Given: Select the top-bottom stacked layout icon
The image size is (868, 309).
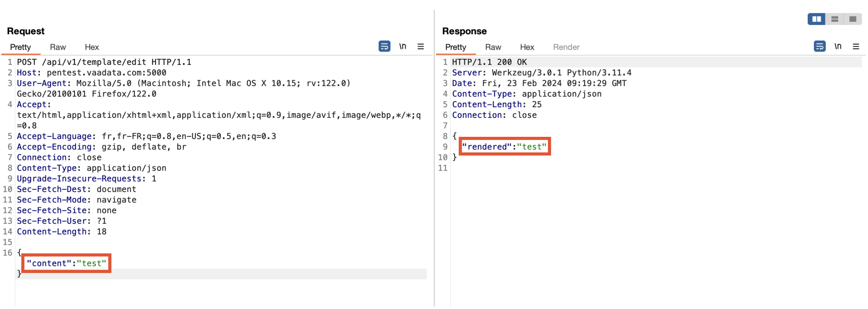Looking at the screenshot, I should tap(834, 19).
